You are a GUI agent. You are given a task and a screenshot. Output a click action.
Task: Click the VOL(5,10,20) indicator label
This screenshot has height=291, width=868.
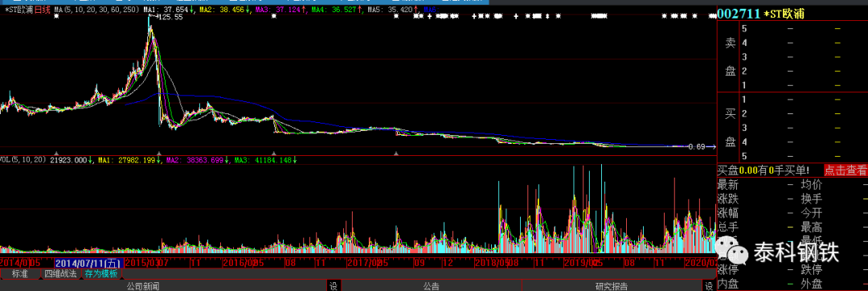pyautogui.click(x=24, y=160)
